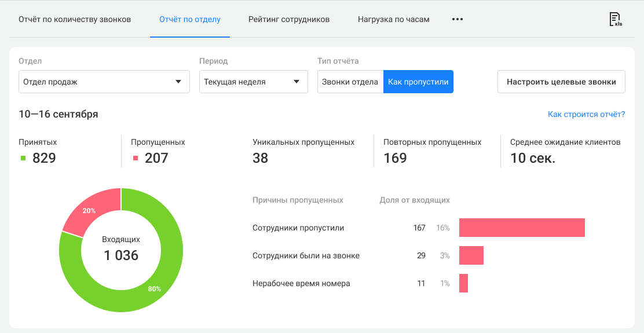Click the 'Нерабочее время номера' bar
The width and height of the screenshot is (644, 333).
click(463, 283)
